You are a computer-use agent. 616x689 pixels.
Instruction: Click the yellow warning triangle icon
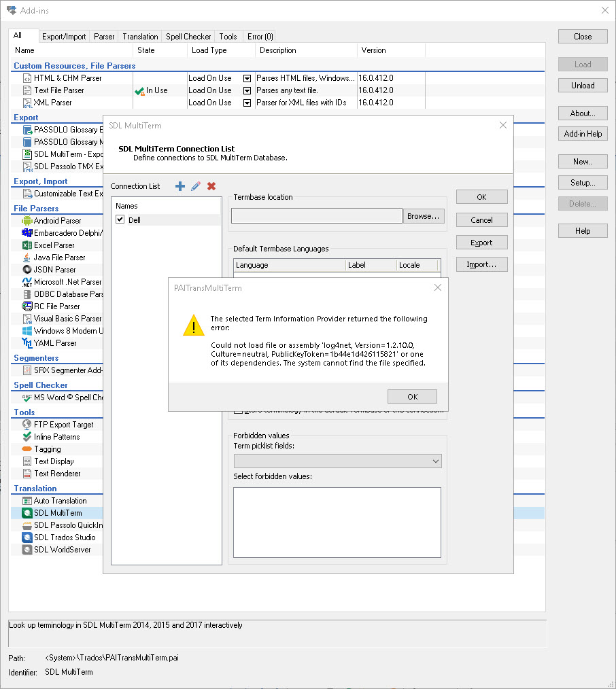tap(193, 325)
